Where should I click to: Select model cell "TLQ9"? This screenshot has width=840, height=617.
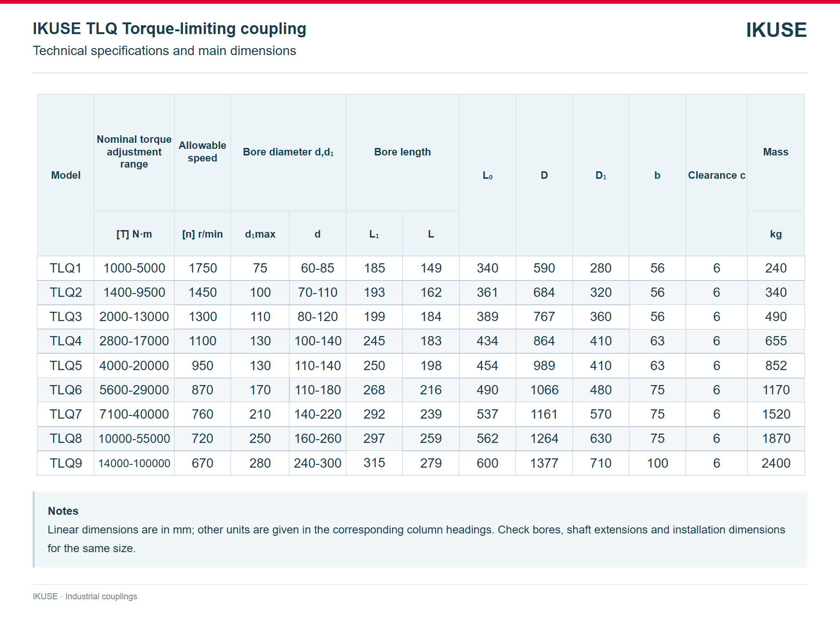(x=66, y=463)
